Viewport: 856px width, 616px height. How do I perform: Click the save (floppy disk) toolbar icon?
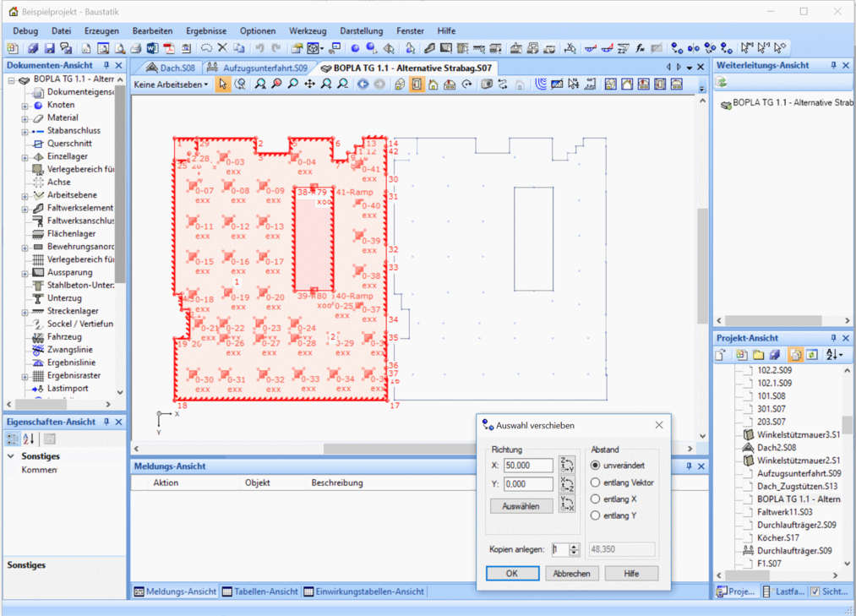coord(49,49)
